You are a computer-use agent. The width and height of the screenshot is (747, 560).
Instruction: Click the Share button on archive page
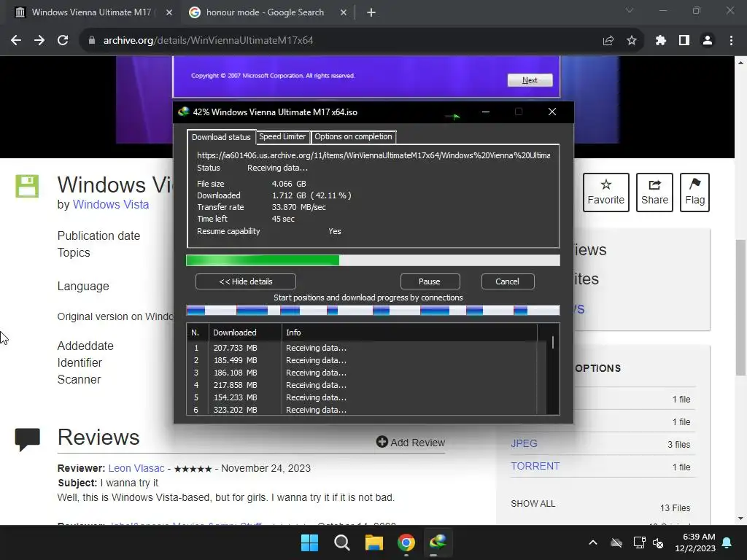654,192
